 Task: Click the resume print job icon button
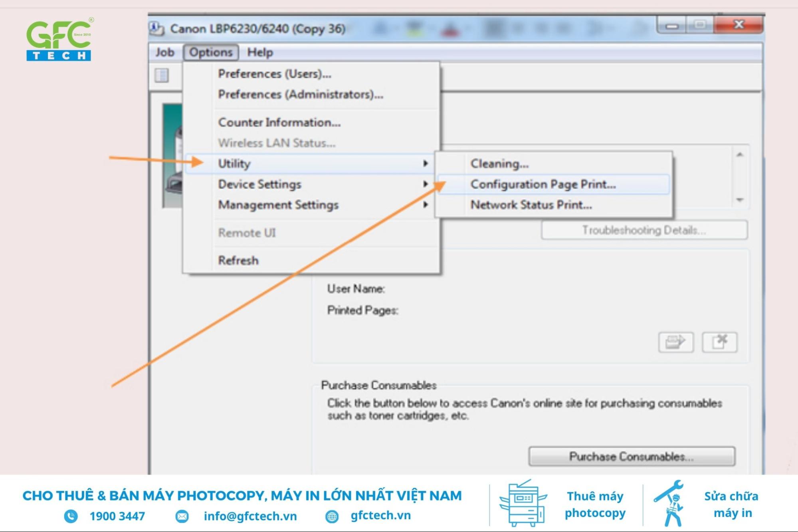(x=676, y=342)
